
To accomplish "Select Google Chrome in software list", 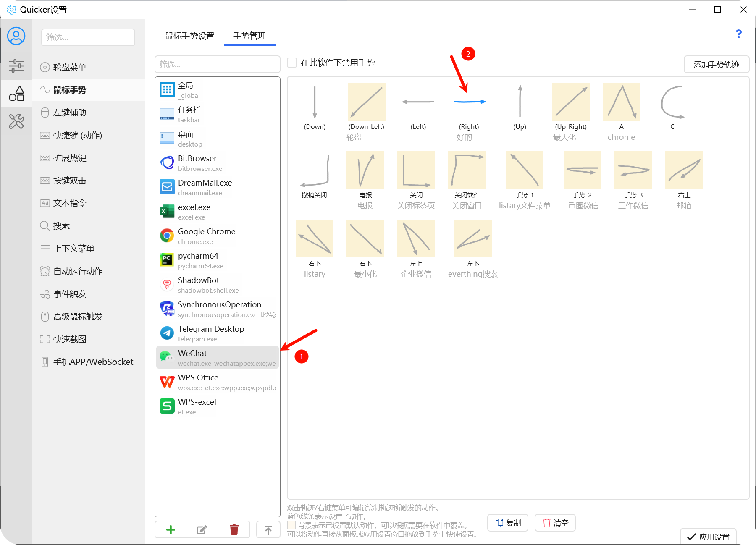I will [x=218, y=236].
